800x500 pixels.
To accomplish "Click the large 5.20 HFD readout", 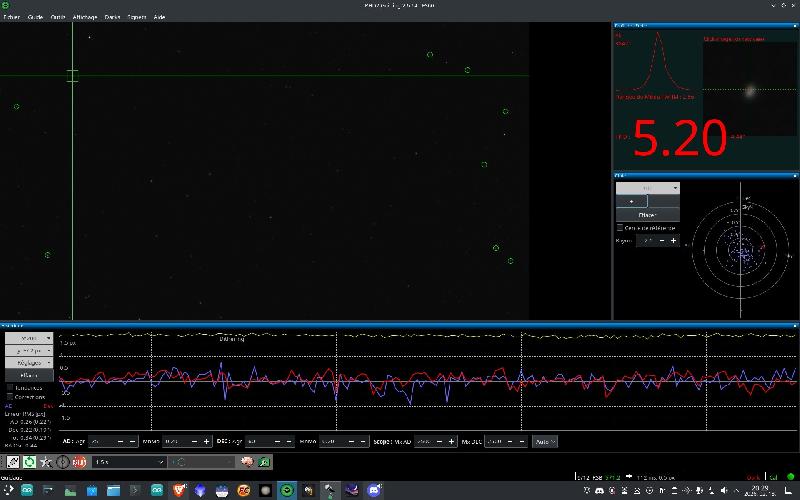I will pos(680,138).
